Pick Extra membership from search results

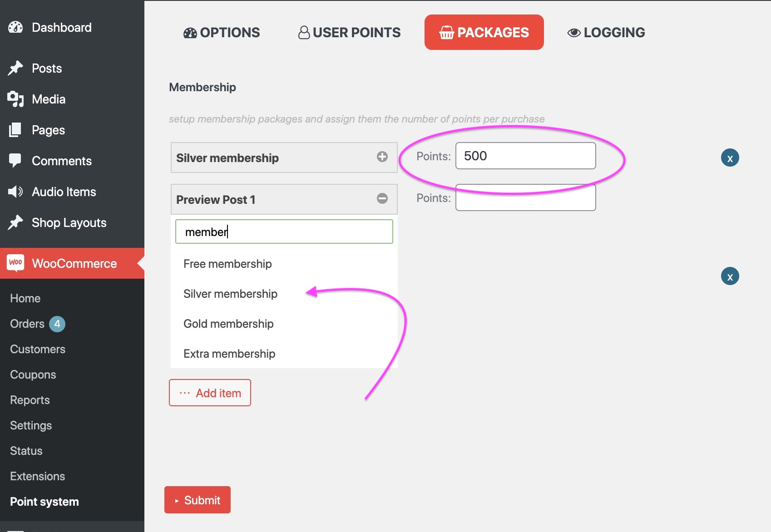[x=229, y=354]
